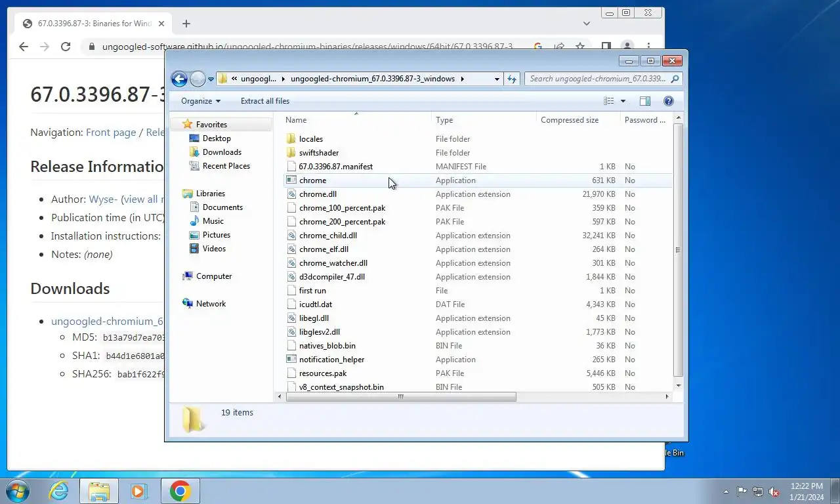Select Libraries in the navigation pane

click(210, 194)
